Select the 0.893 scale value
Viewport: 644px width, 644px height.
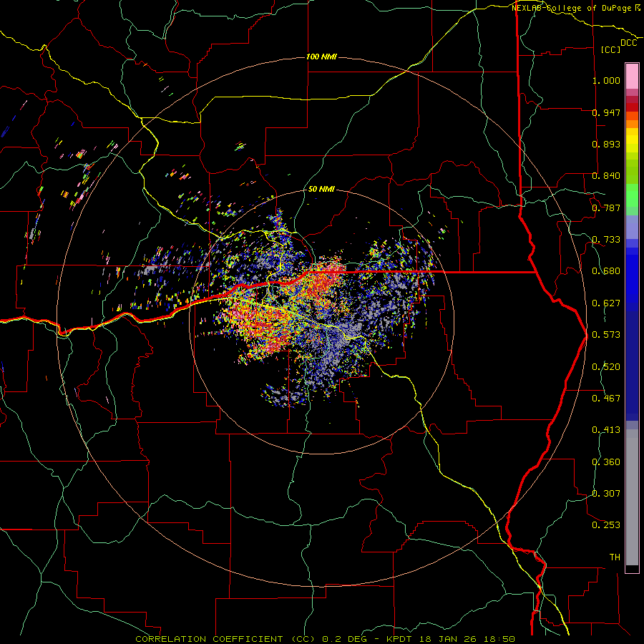606,144
